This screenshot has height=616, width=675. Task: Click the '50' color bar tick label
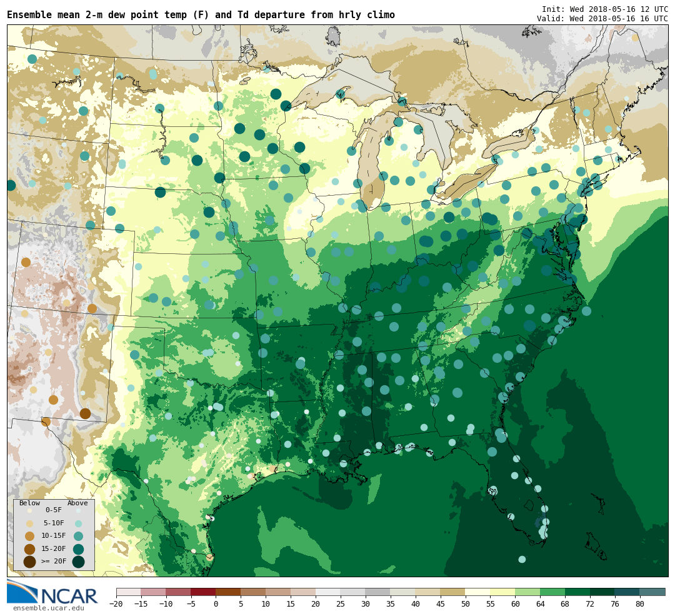pyautogui.click(x=466, y=604)
